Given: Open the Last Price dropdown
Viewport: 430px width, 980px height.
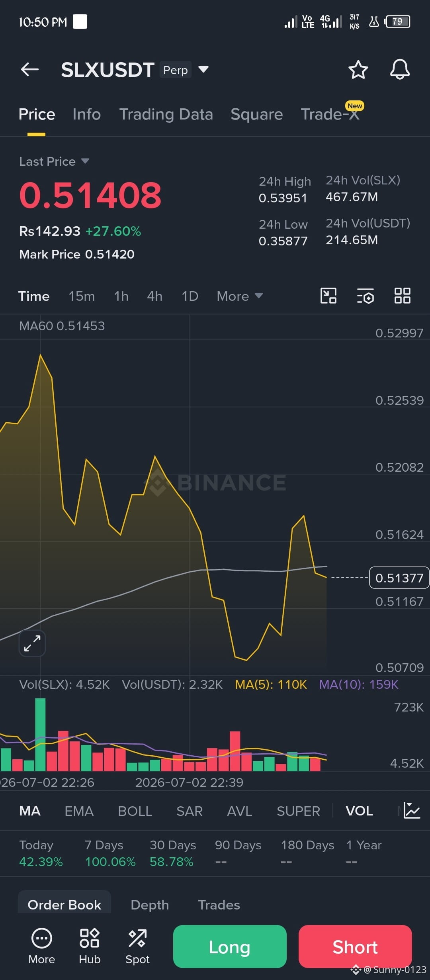Looking at the screenshot, I should (x=54, y=161).
